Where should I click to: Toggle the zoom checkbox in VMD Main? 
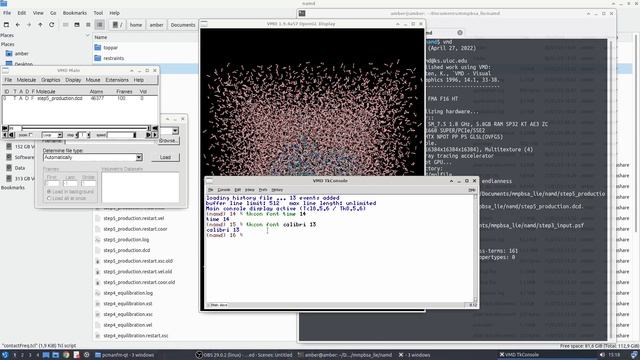click(x=31, y=135)
